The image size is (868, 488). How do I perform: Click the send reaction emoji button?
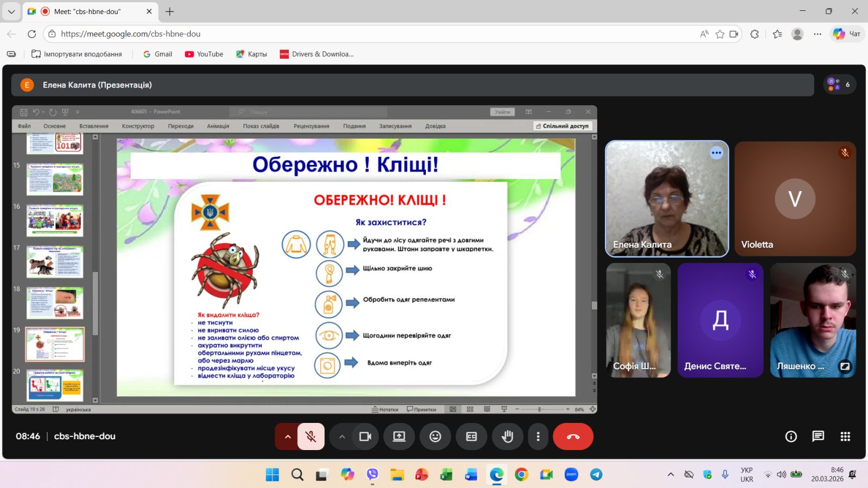tap(435, 436)
